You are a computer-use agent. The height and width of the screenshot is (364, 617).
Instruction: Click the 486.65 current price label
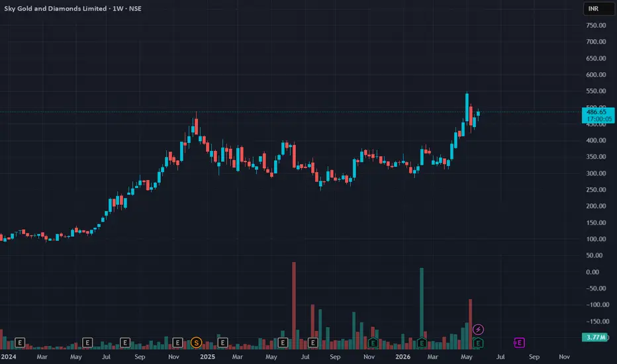pyautogui.click(x=596, y=112)
